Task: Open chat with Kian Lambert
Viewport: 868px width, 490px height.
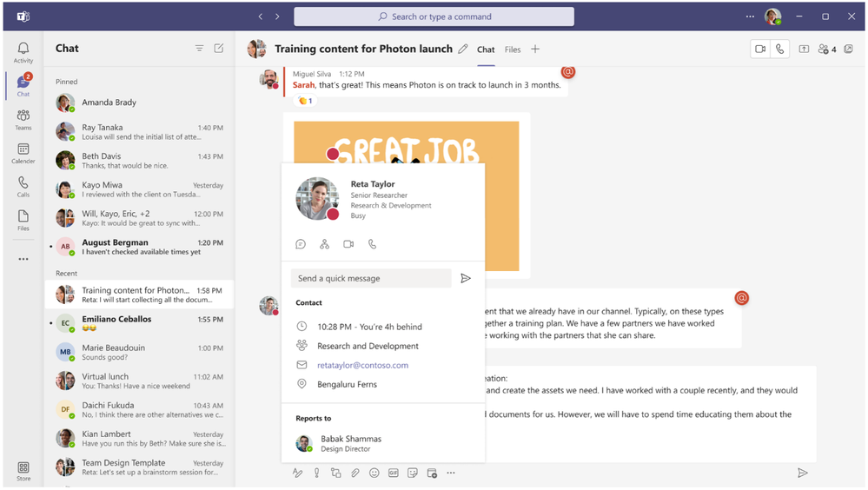Action: 140,439
